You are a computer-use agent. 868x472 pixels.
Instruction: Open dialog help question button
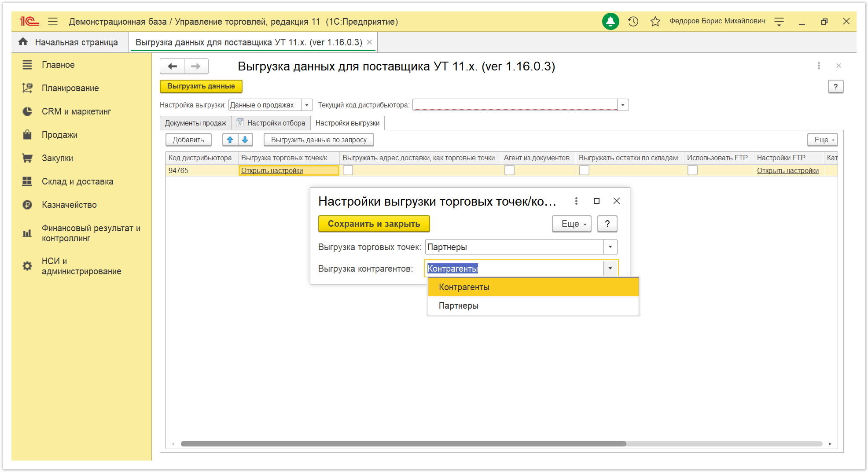(x=607, y=224)
